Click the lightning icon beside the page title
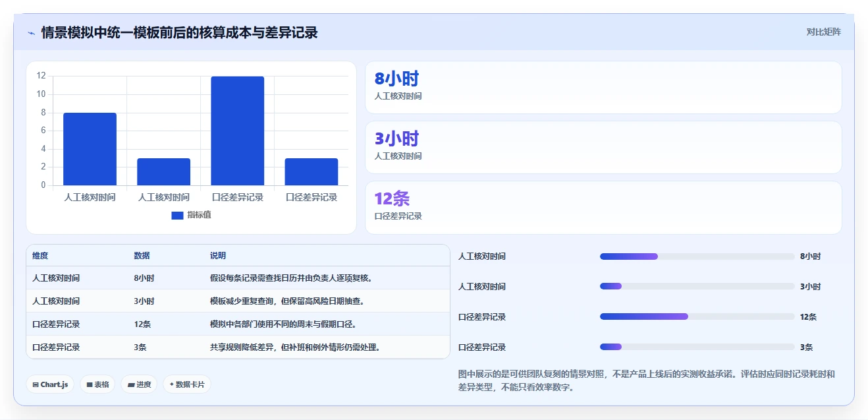Viewport: 868px width, 420px height. coord(31,32)
